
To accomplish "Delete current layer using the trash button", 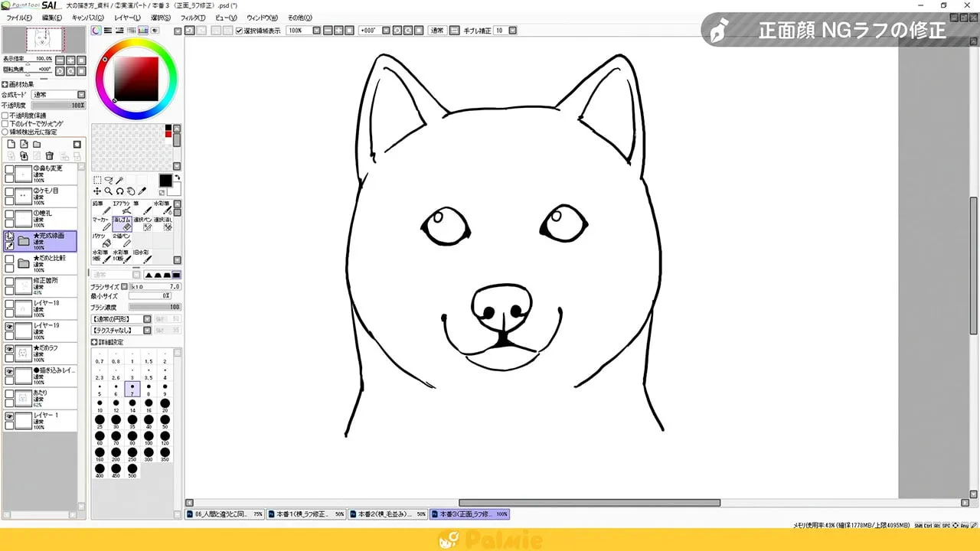I will 49,155.
